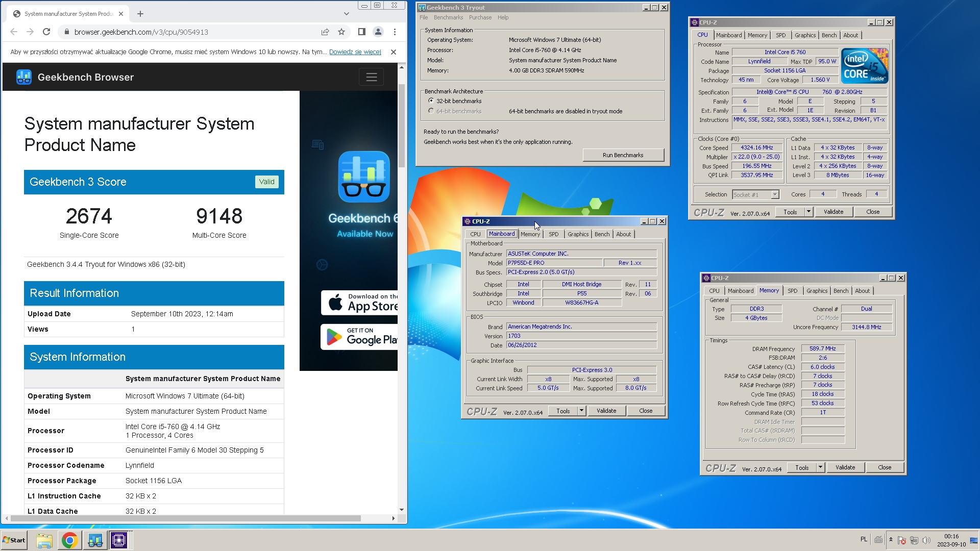Open the Chrome tab search chevron

(x=347, y=14)
